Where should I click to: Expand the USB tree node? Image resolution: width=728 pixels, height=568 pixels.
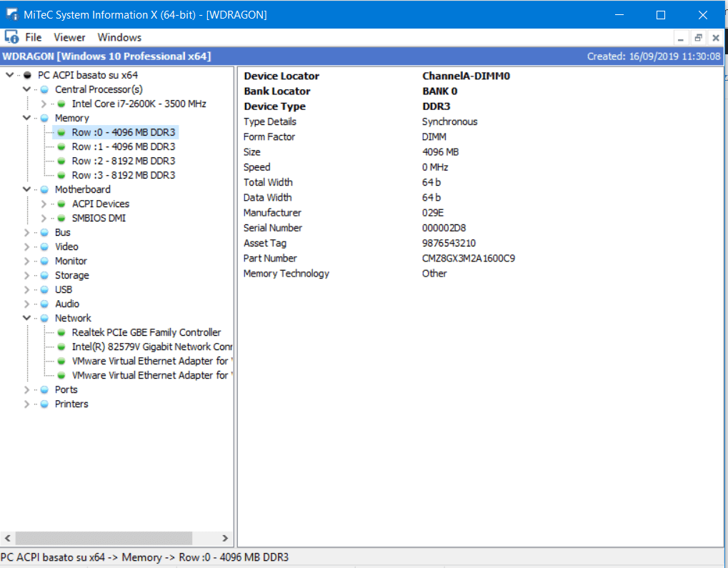point(26,289)
